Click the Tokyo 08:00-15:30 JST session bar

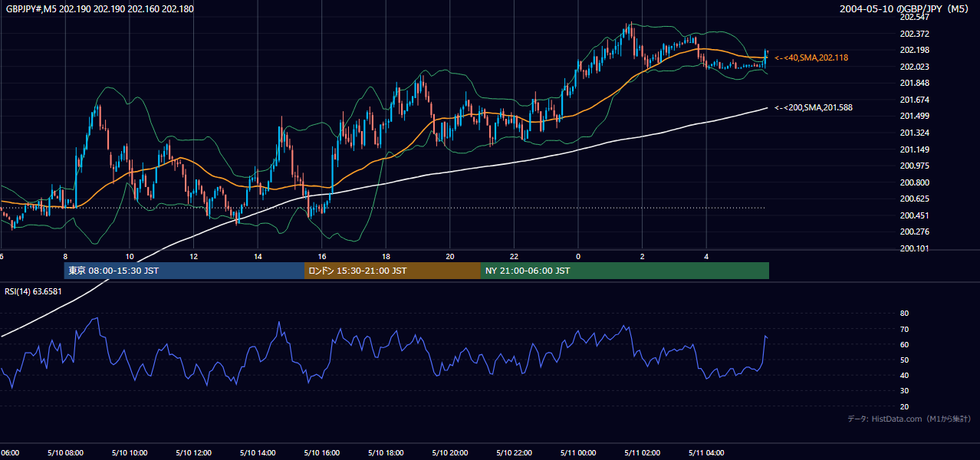tap(184, 271)
